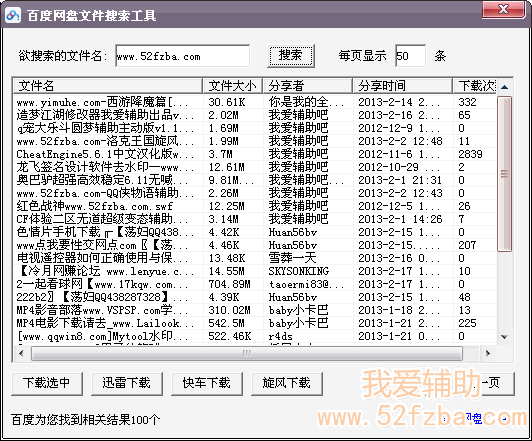
Task: Click status text 百度为您找到相关结果100个
Action: [85, 420]
